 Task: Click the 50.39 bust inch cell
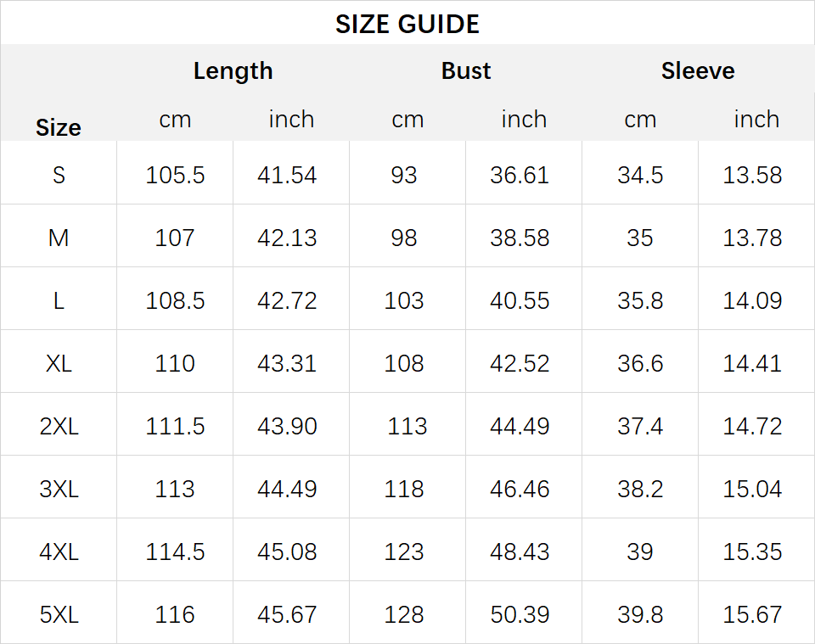[x=520, y=614]
